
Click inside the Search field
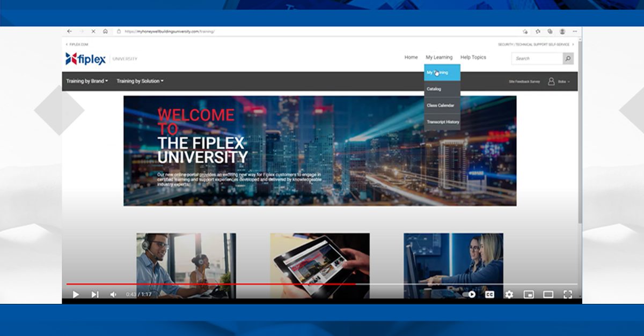[x=537, y=58]
